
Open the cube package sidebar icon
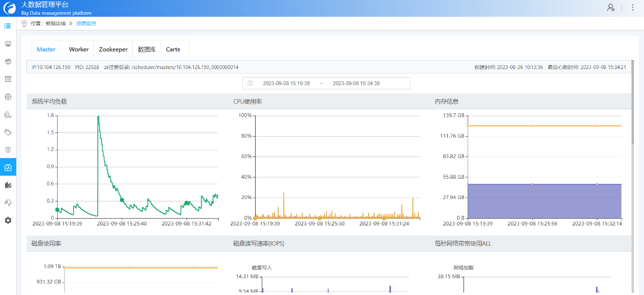pyautogui.click(x=8, y=61)
